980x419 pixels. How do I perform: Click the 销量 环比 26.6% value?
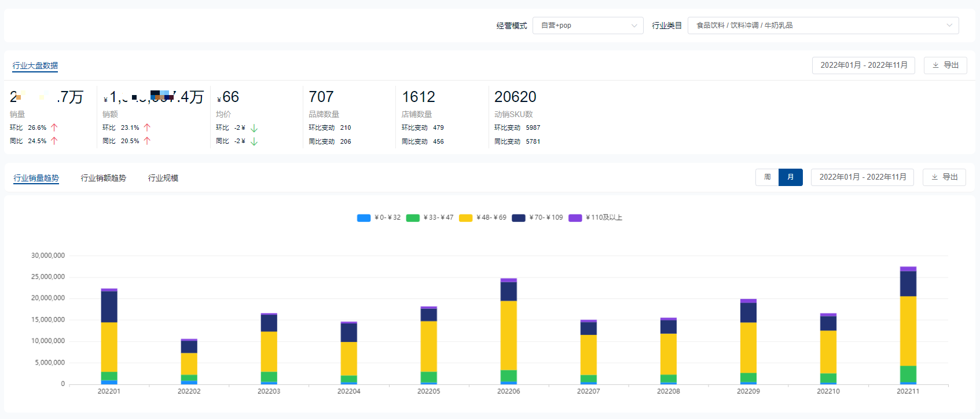[x=37, y=127]
